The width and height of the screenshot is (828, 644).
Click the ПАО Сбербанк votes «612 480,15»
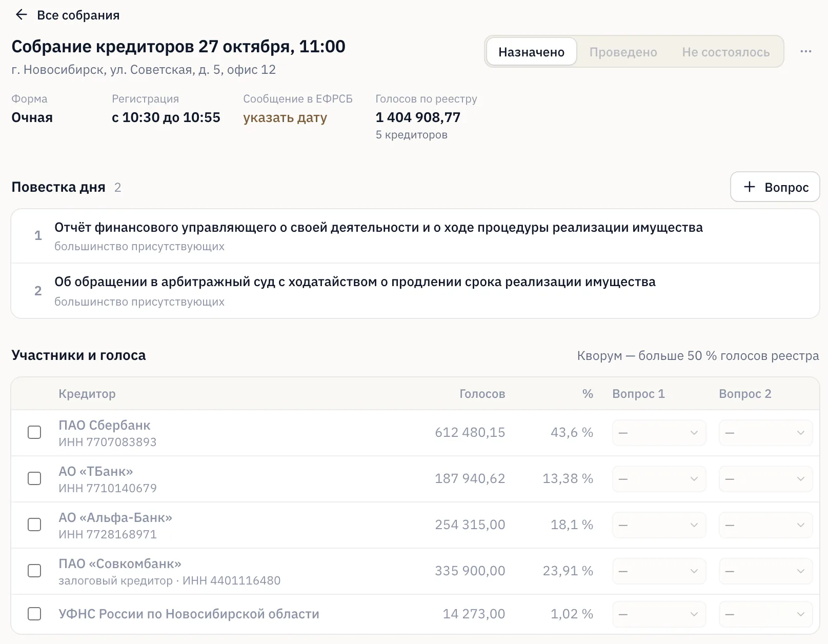470,432
